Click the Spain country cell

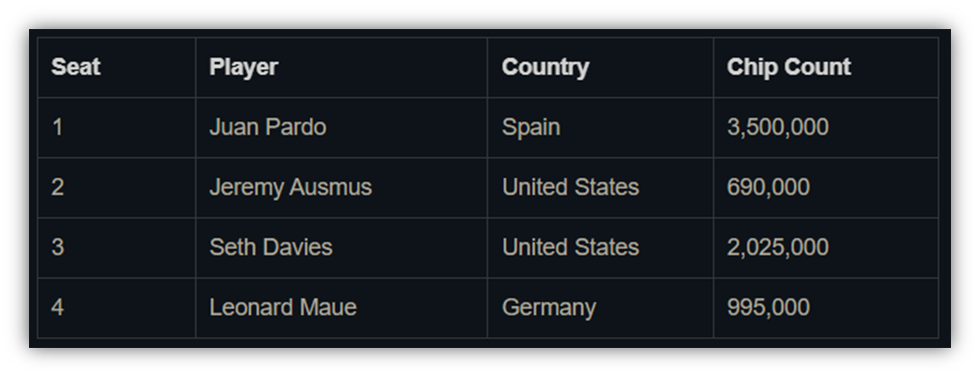click(600, 127)
